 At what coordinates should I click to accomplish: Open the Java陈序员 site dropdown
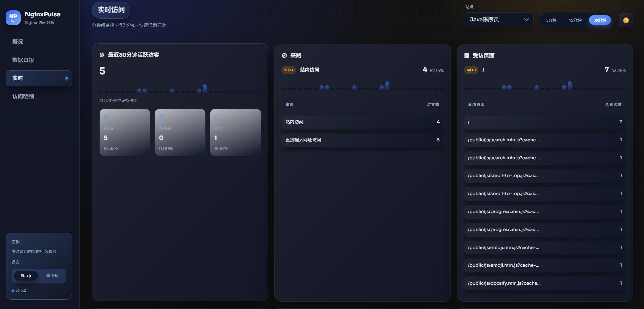499,20
